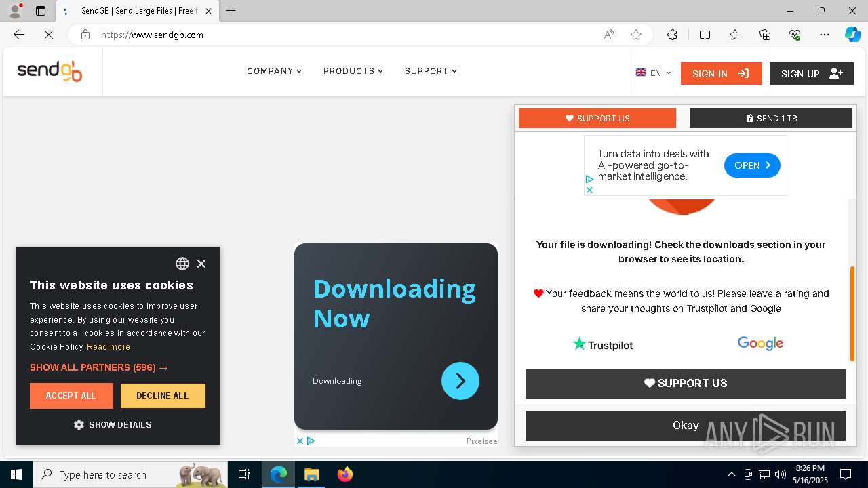Close the cookie consent popup
This screenshot has height=488, width=868.
(201, 264)
